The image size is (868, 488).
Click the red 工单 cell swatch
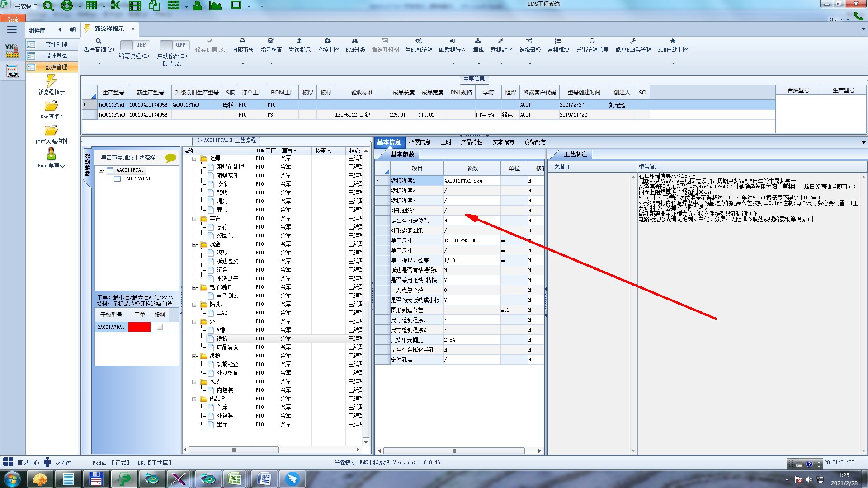point(139,327)
